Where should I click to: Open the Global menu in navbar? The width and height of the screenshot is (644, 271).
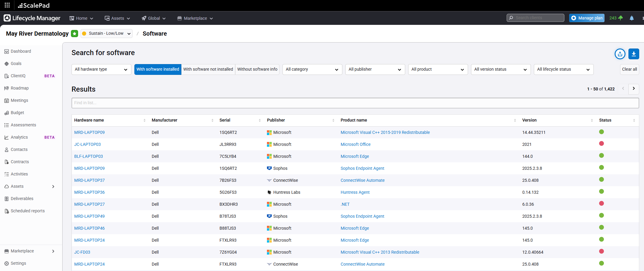point(154,18)
